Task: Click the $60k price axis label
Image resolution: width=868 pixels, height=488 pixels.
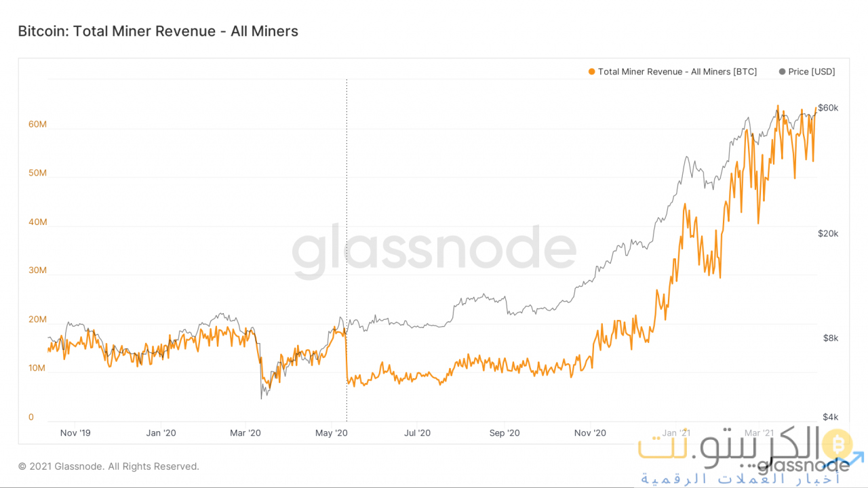Action: tap(828, 108)
